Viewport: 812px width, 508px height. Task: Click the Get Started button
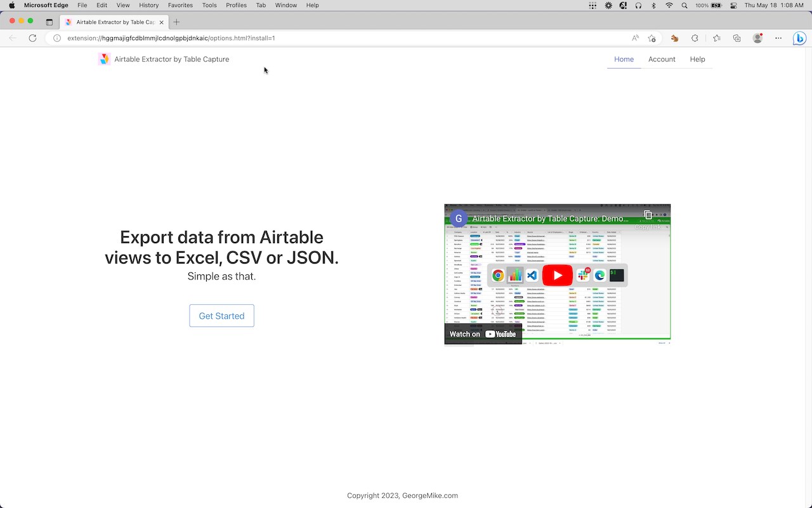click(x=221, y=316)
